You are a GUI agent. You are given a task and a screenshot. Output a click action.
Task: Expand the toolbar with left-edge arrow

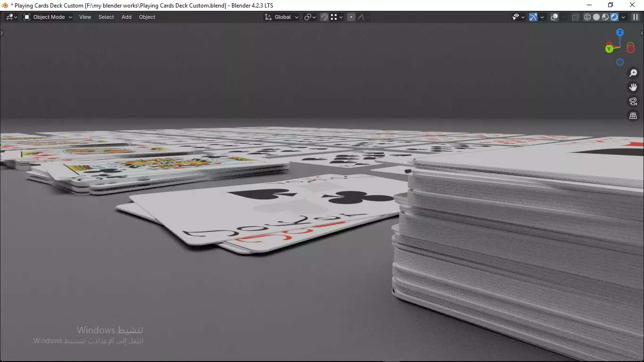[2, 33]
